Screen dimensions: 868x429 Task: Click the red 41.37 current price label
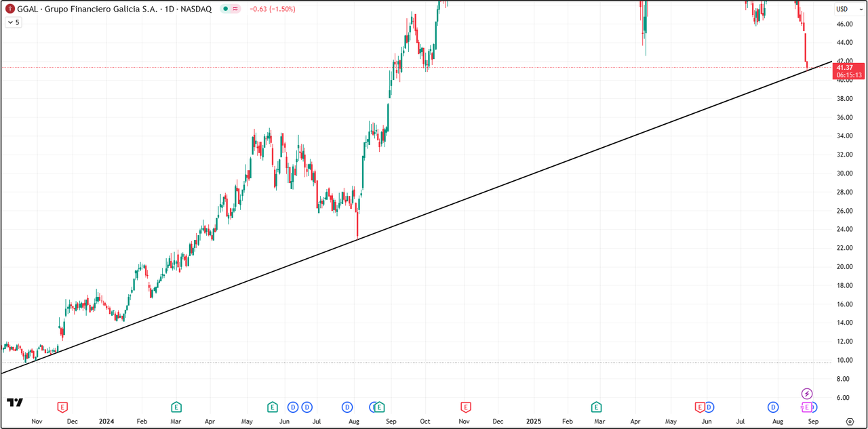pyautogui.click(x=845, y=68)
